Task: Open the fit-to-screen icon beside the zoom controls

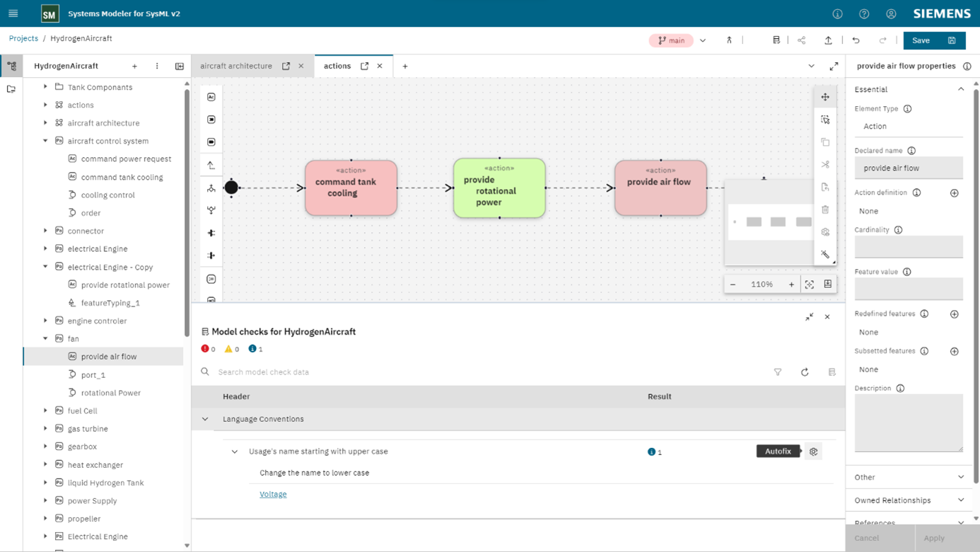Action: click(x=809, y=284)
